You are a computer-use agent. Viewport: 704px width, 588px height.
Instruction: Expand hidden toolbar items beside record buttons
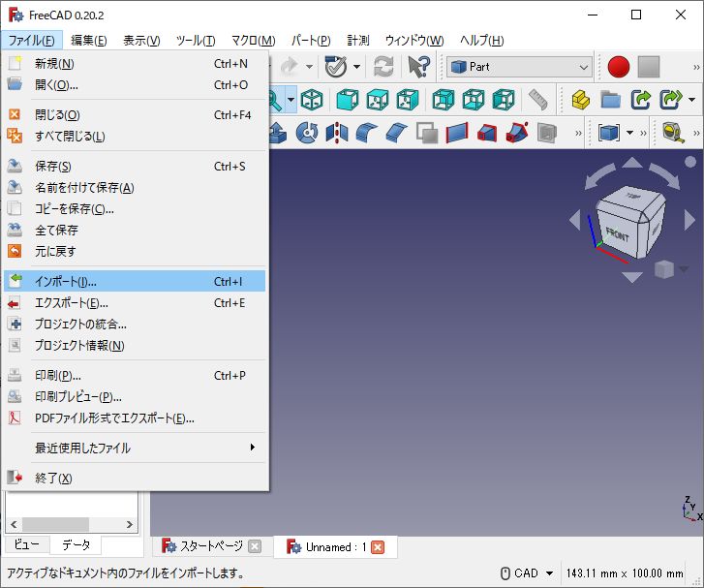click(696, 68)
